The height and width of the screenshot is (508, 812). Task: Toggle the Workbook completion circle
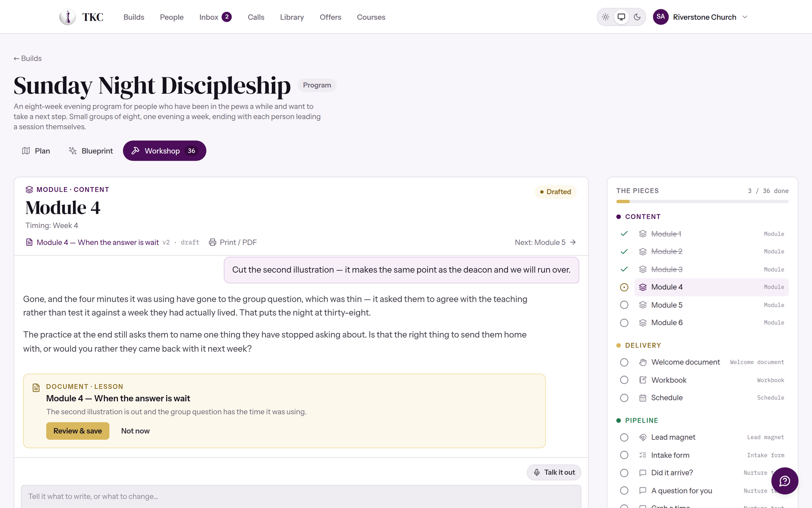coord(624,380)
